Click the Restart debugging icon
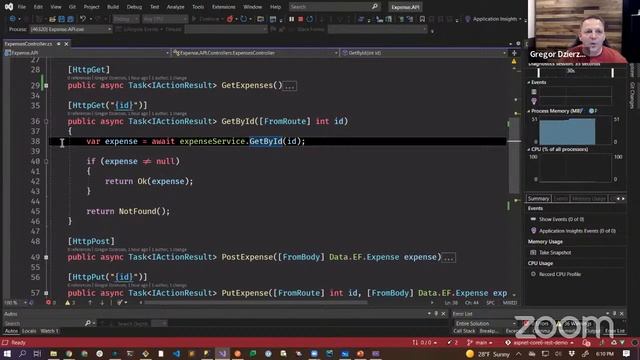The width and height of the screenshot is (640, 360). point(309,19)
